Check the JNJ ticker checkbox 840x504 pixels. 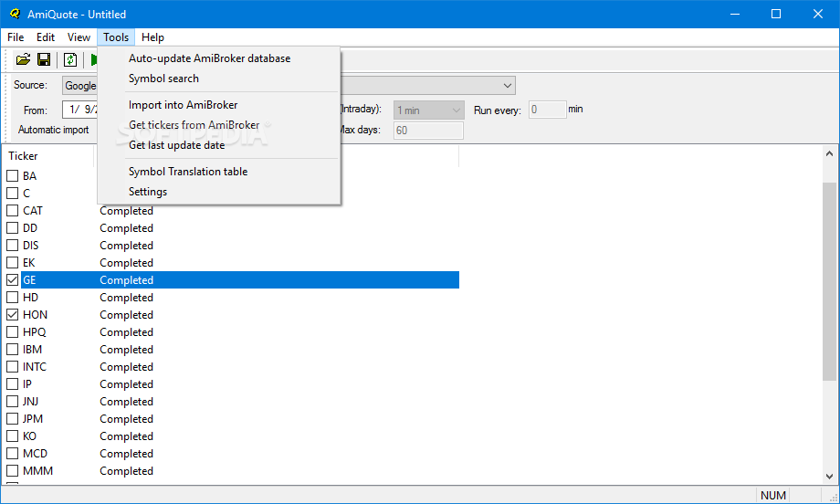point(12,401)
